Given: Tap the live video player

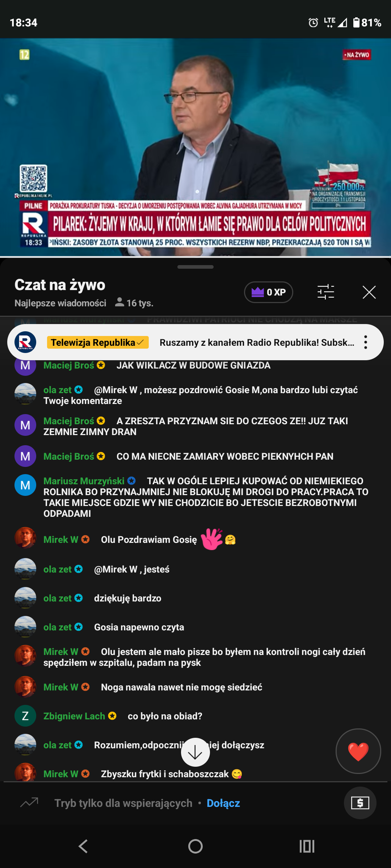Looking at the screenshot, I should (195, 147).
